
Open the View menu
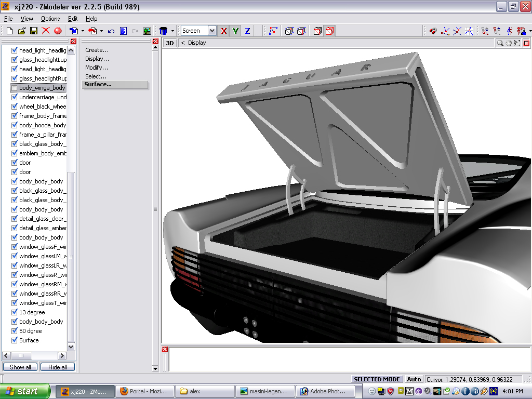pyautogui.click(x=26, y=19)
